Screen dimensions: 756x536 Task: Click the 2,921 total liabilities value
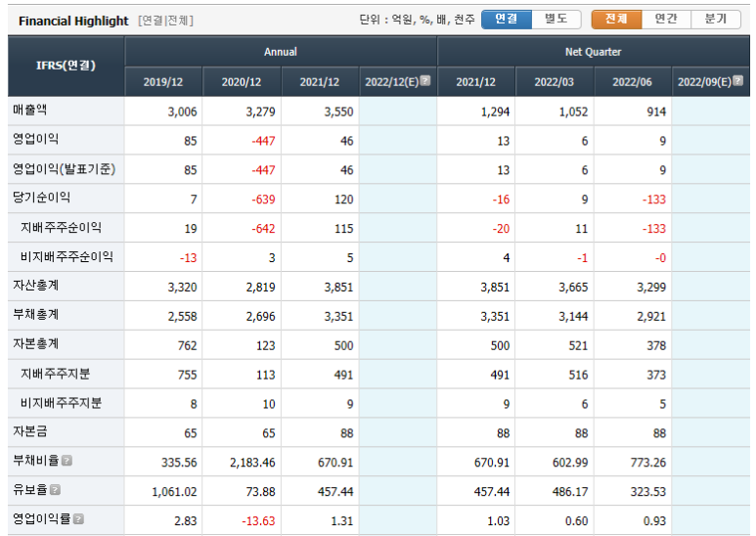[x=651, y=317]
